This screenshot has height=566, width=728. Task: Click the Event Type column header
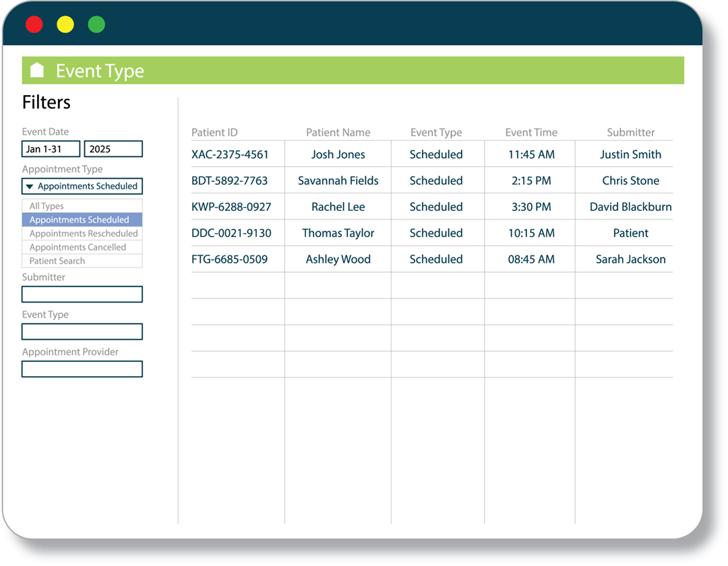(x=436, y=133)
